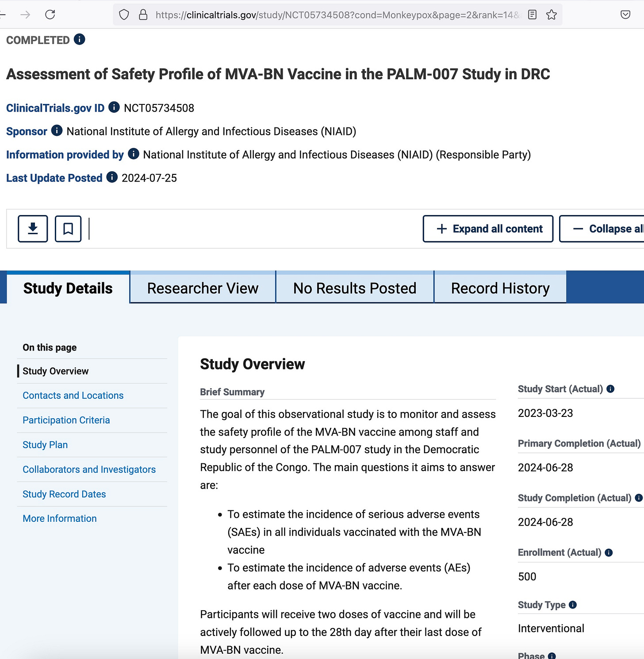Open info icon beside Last Update Posted
Viewport: 644px width, 659px height.
click(x=112, y=177)
